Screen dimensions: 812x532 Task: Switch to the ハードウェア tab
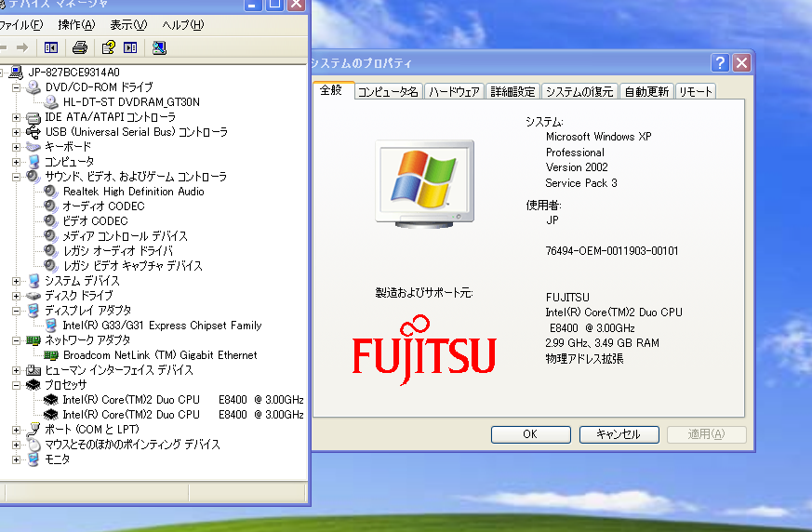pyautogui.click(x=454, y=92)
